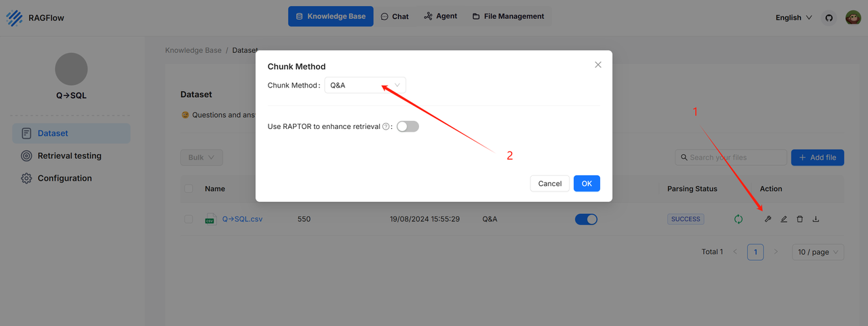Open the Chunk Method Q&A dropdown
This screenshot has height=326, width=868.
365,85
